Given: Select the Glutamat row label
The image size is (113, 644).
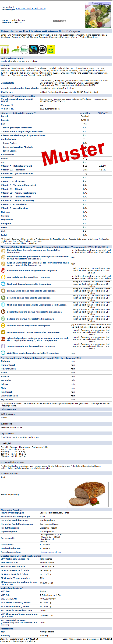Looking at the screenshot, I should pyautogui.click(x=6, y=361).
